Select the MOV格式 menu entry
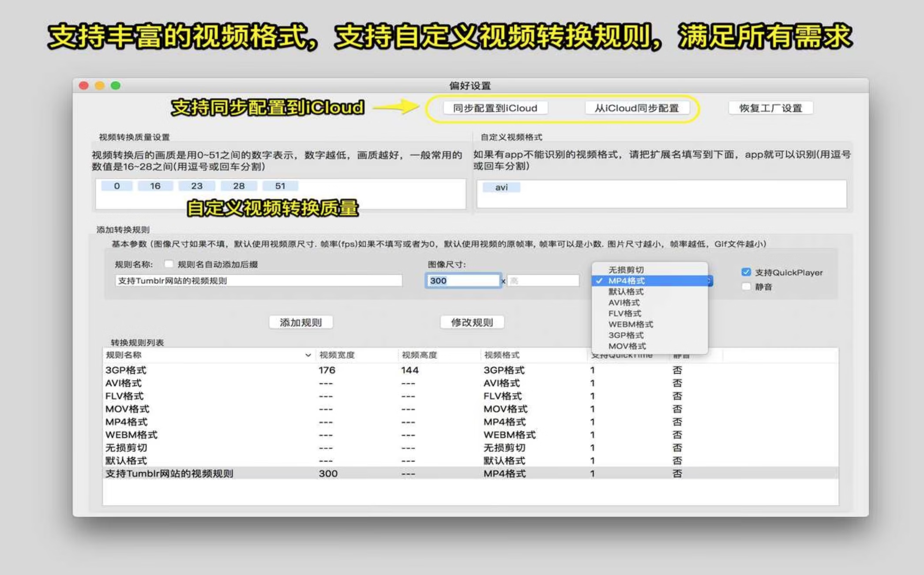Image resolution: width=924 pixels, height=575 pixels. pos(627,346)
